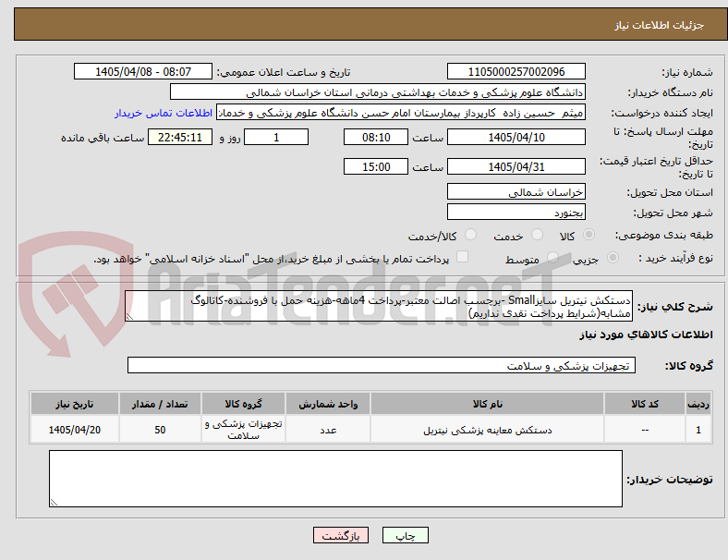Viewport: 728px width, 560px height.
Task: Click the remaining time countdown 22:45:11
Action: pyautogui.click(x=180, y=138)
